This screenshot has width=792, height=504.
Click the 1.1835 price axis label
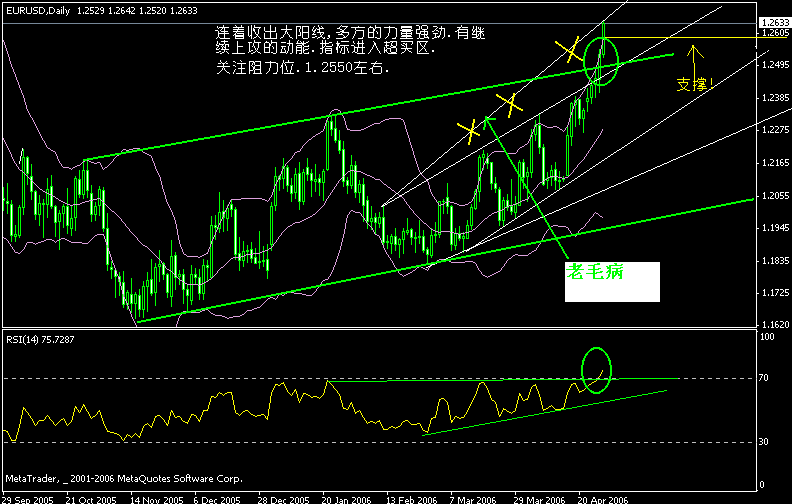pyautogui.click(x=775, y=261)
